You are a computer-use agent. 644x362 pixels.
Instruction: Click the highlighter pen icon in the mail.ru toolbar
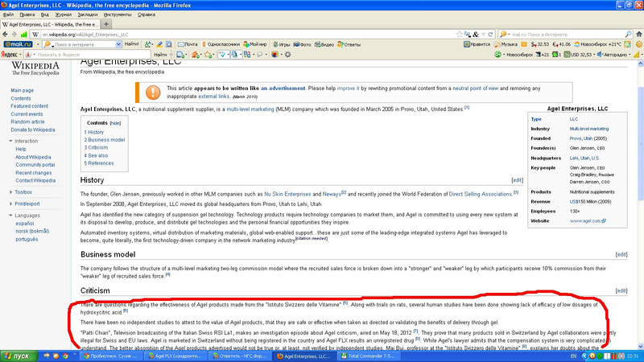159,44
